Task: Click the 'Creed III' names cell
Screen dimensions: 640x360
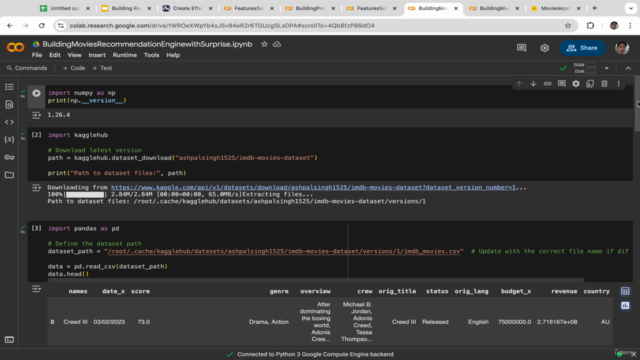Action: click(75, 322)
